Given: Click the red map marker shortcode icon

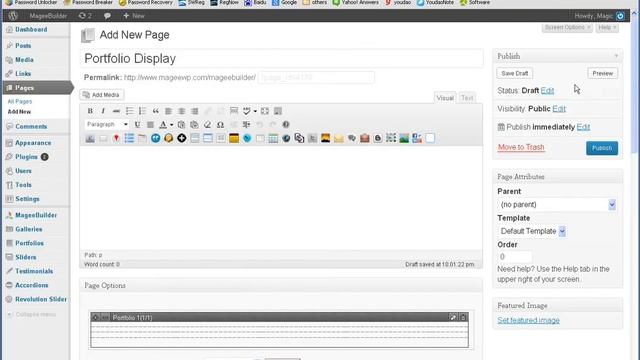Looking at the screenshot, I should pyautogui.click(x=116, y=138).
